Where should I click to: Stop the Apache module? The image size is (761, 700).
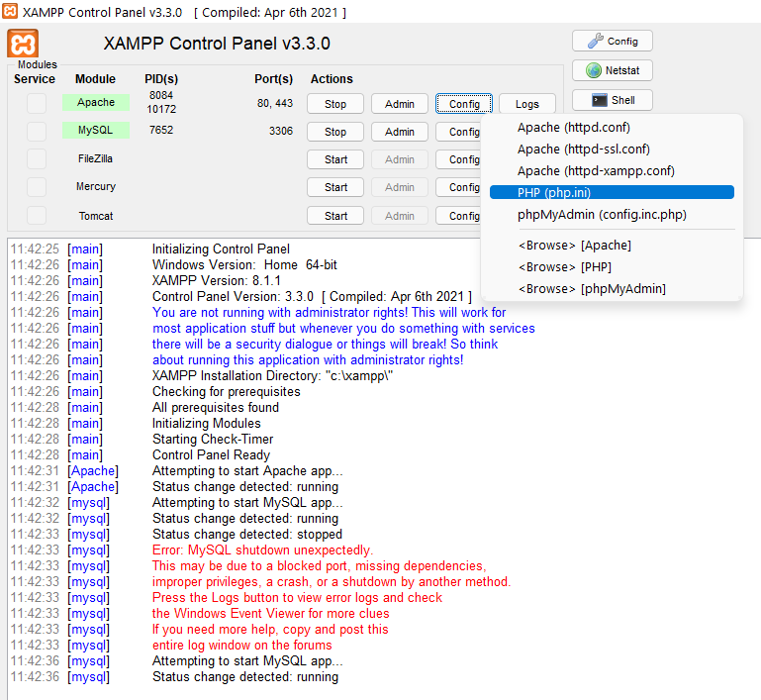[x=334, y=104]
